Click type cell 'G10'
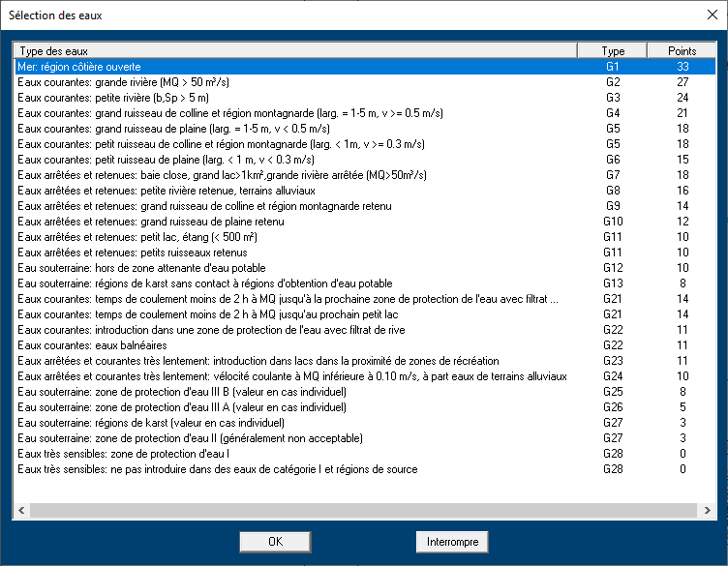Image resolution: width=728 pixels, height=566 pixels. coord(613,222)
